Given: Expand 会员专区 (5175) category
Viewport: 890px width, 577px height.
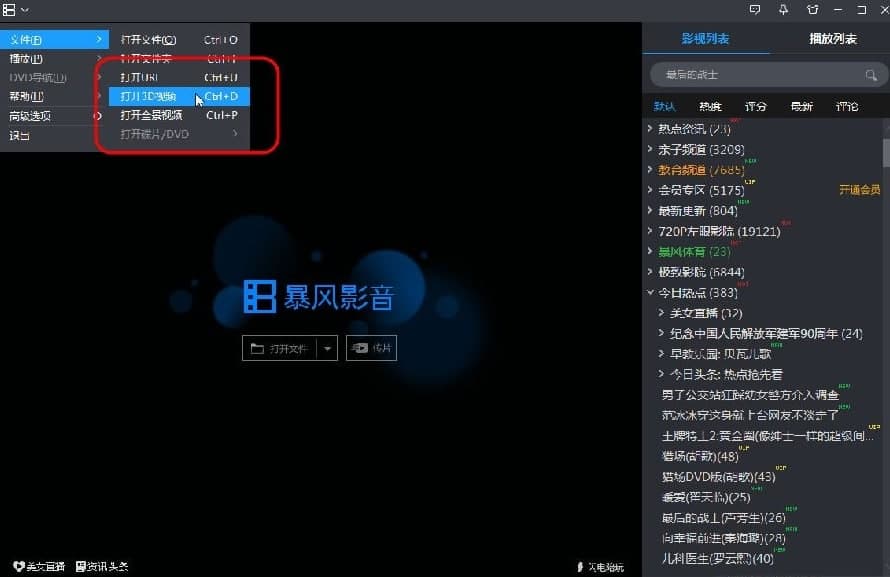Looking at the screenshot, I should (x=650, y=189).
